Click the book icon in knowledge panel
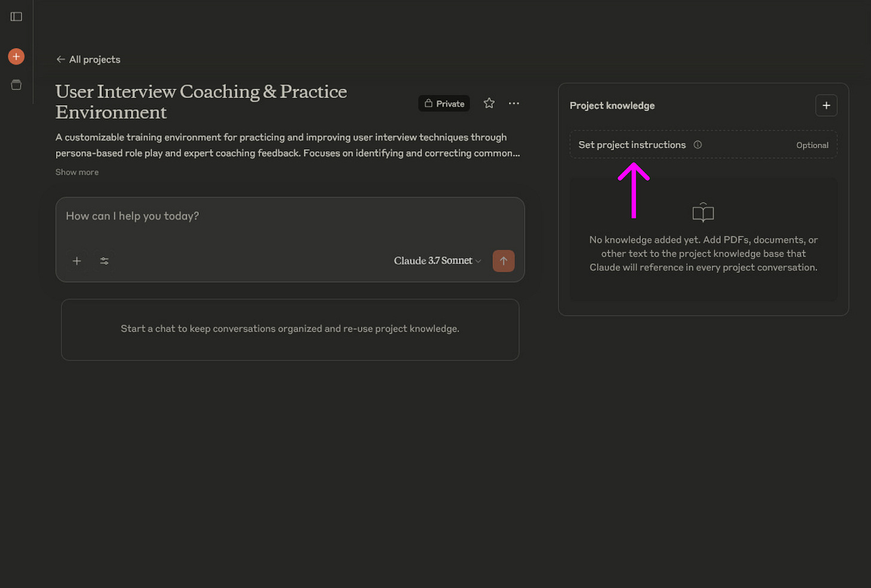Screen dimensions: 871x588 tap(703, 212)
